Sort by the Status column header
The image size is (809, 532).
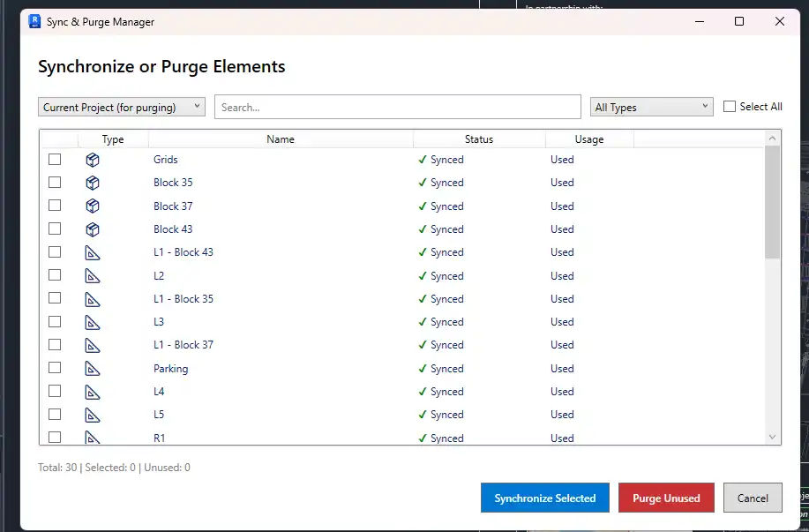point(479,139)
